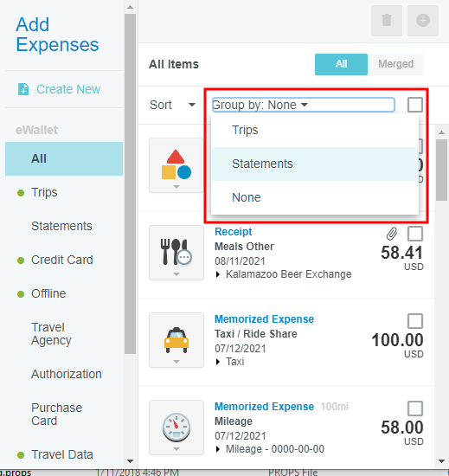Click the Receipt expense title link
Viewport: 449px width, 476px height.
click(234, 232)
